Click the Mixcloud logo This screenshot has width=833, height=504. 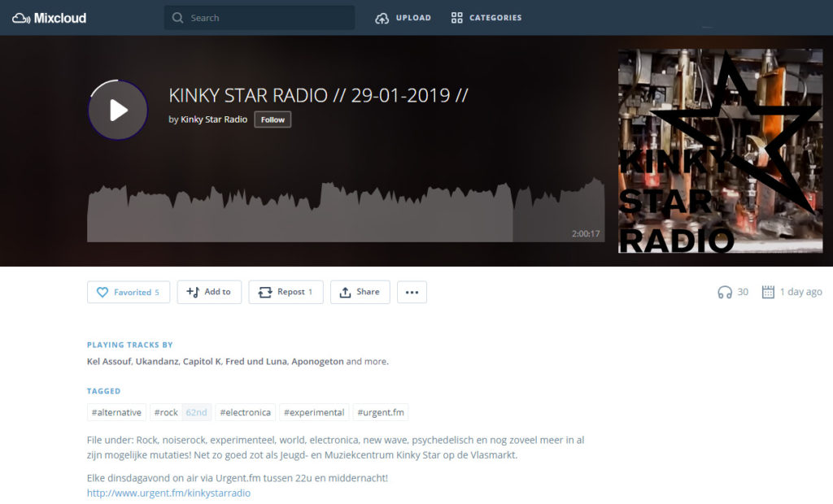(x=50, y=18)
